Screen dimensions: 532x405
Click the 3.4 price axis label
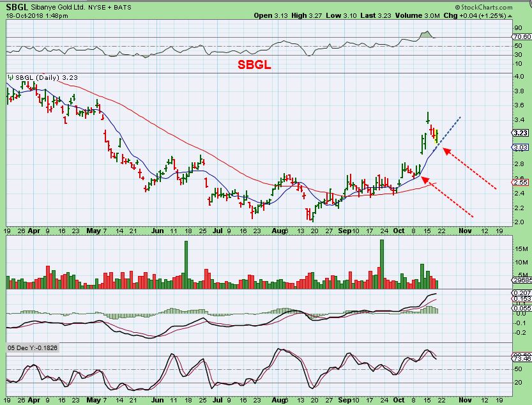click(519, 120)
